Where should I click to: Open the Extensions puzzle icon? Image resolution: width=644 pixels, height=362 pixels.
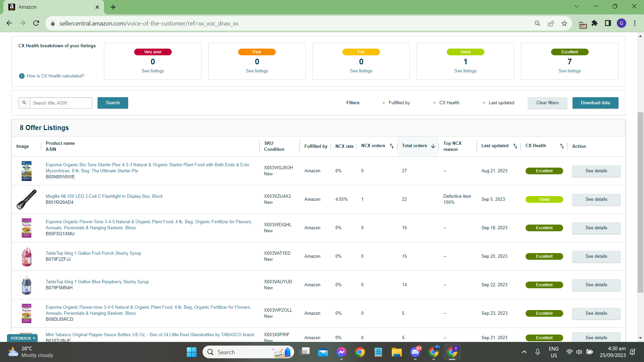point(595,23)
